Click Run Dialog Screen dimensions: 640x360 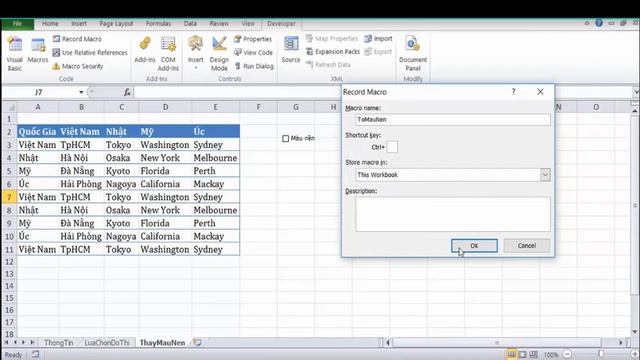[254, 66]
